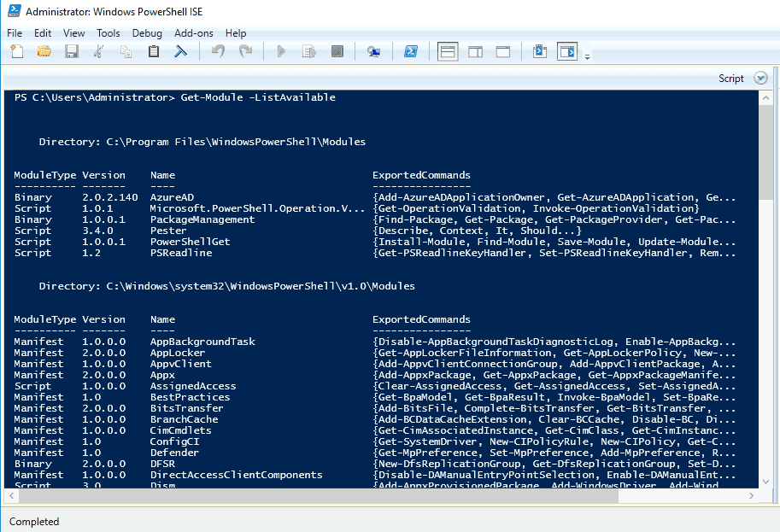Click the PSReadline module name
780x532 pixels.
tap(181, 253)
